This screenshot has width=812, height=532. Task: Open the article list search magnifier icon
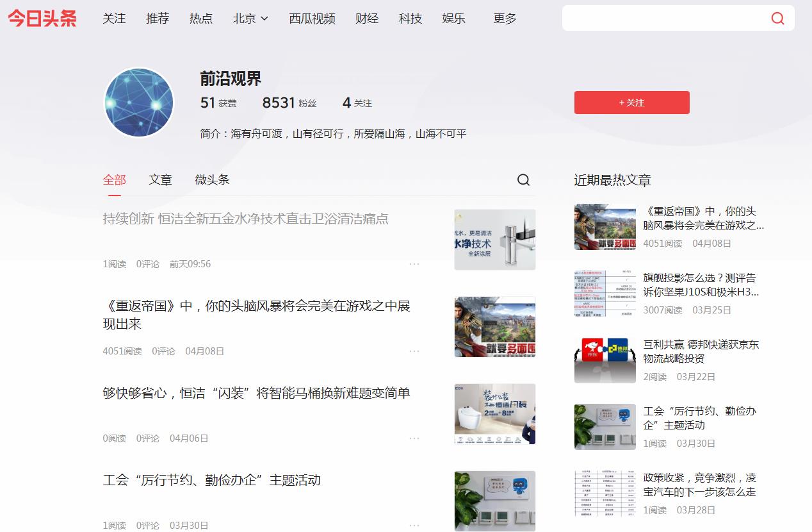tap(523, 180)
